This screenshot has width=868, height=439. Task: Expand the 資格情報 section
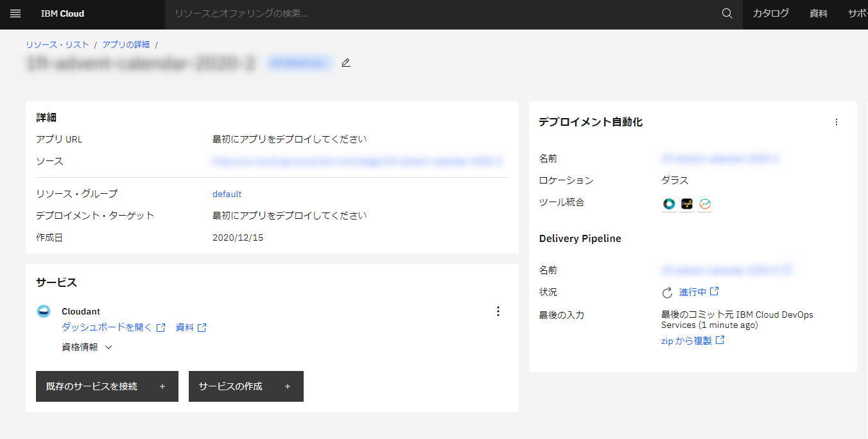click(x=87, y=347)
